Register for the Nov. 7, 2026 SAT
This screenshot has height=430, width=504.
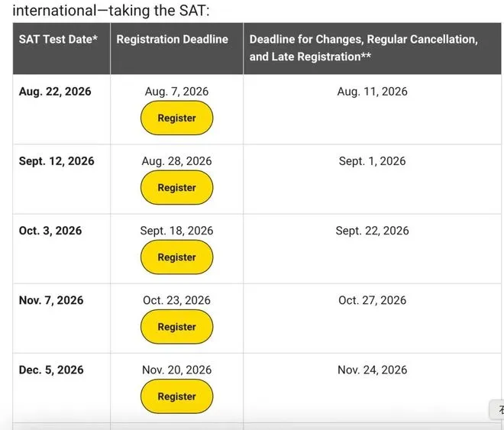177,327
